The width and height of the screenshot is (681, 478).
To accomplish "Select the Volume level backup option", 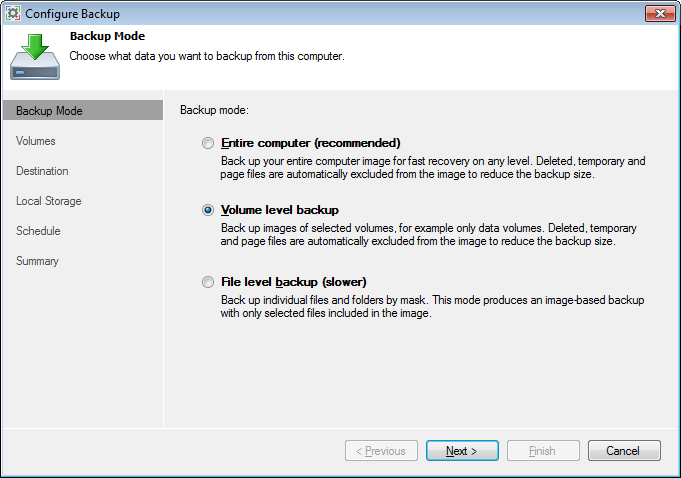I will tap(208, 210).
